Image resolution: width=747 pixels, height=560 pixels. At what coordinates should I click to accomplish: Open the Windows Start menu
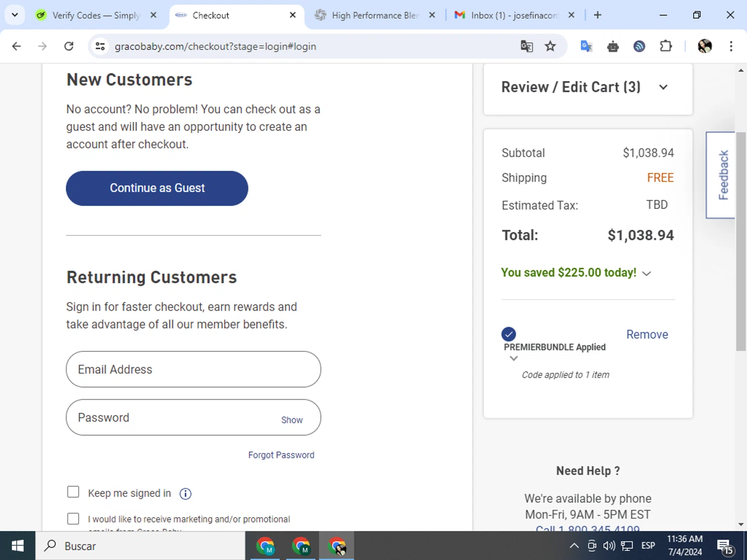pos(17,546)
